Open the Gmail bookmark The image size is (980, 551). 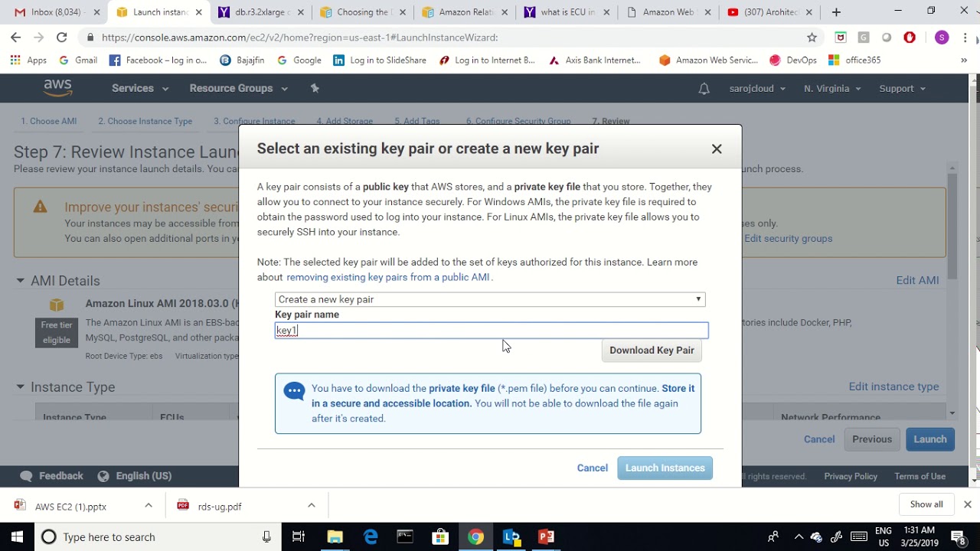click(x=77, y=60)
